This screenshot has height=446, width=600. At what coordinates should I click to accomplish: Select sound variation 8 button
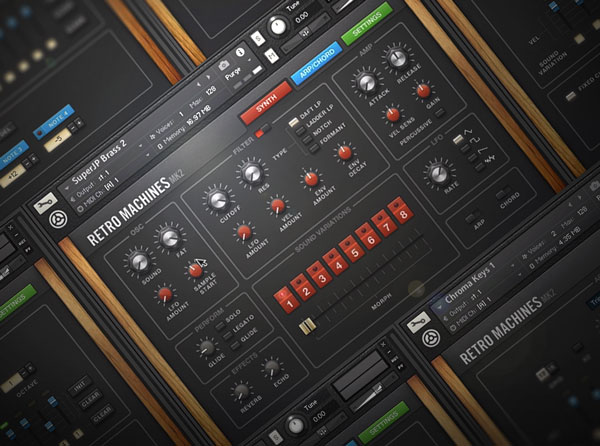402,213
